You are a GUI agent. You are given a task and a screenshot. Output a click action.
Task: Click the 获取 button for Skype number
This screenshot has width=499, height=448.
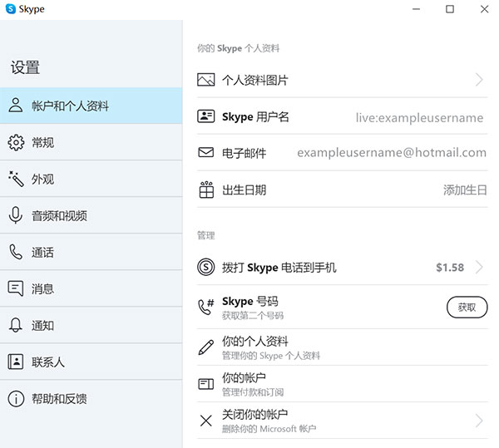point(467,307)
